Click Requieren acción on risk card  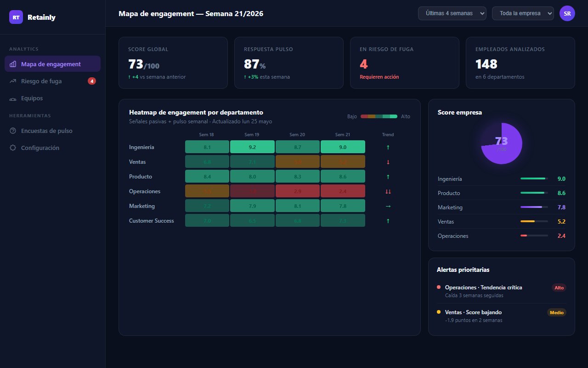[379, 77]
